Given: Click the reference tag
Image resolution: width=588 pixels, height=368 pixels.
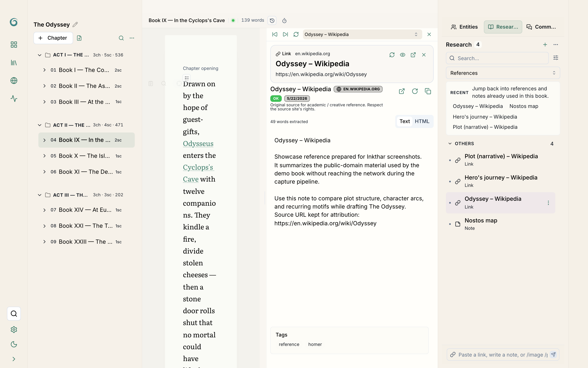Looking at the screenshot, I should click(289, 344).
